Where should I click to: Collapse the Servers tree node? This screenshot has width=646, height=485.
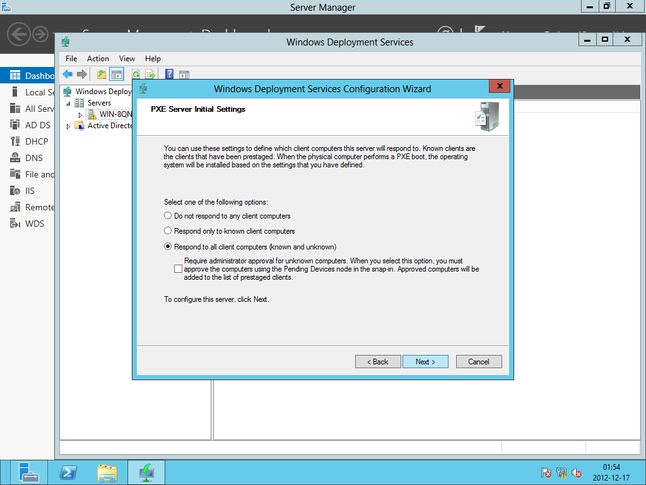pyautogui.click(x=68, y=103)
